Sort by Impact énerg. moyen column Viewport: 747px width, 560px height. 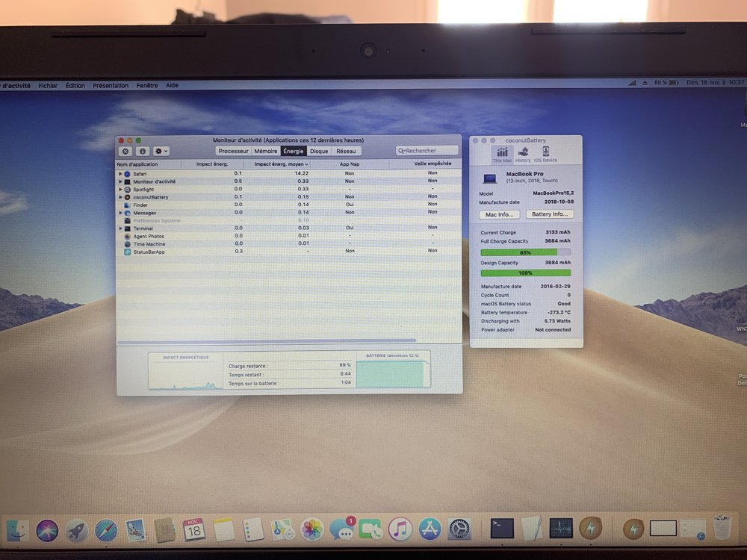pos(281,164)
